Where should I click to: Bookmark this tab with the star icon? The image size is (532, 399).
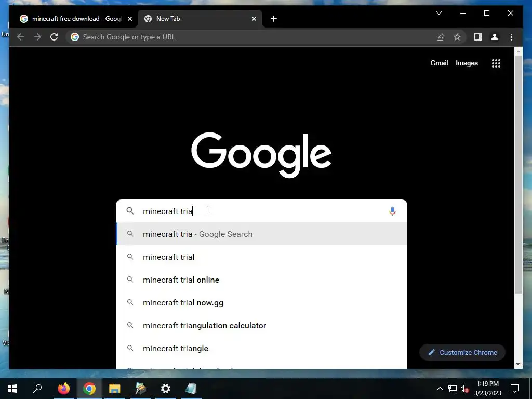[457, 37]
